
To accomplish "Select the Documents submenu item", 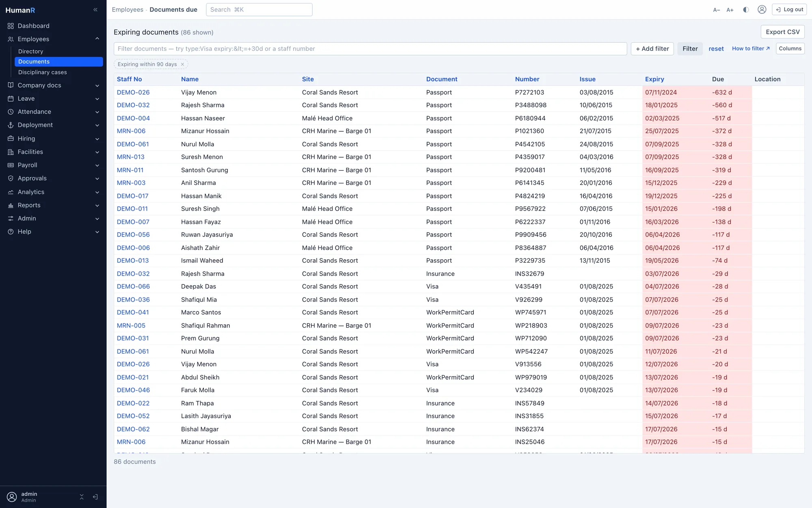I will 59,62.
